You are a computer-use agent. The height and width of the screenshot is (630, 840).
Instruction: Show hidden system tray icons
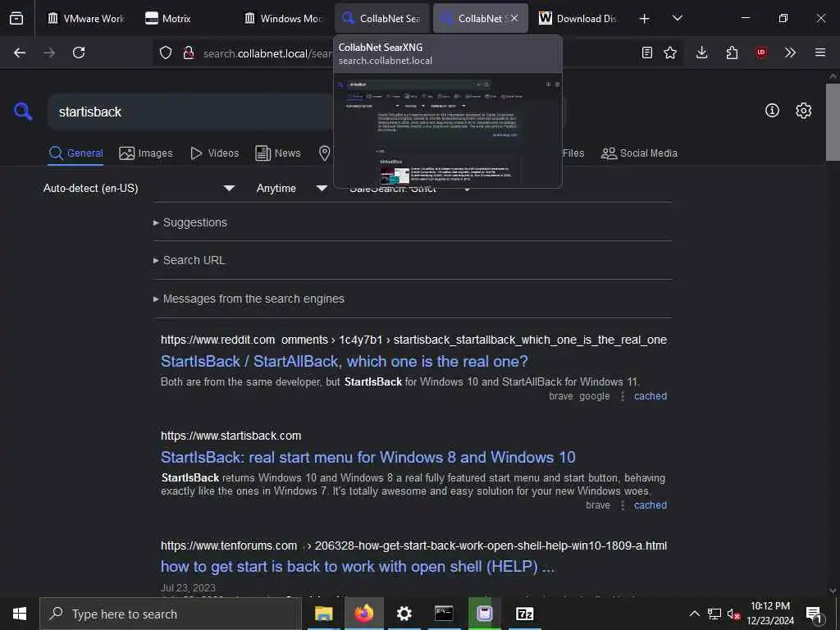[694, 614]
